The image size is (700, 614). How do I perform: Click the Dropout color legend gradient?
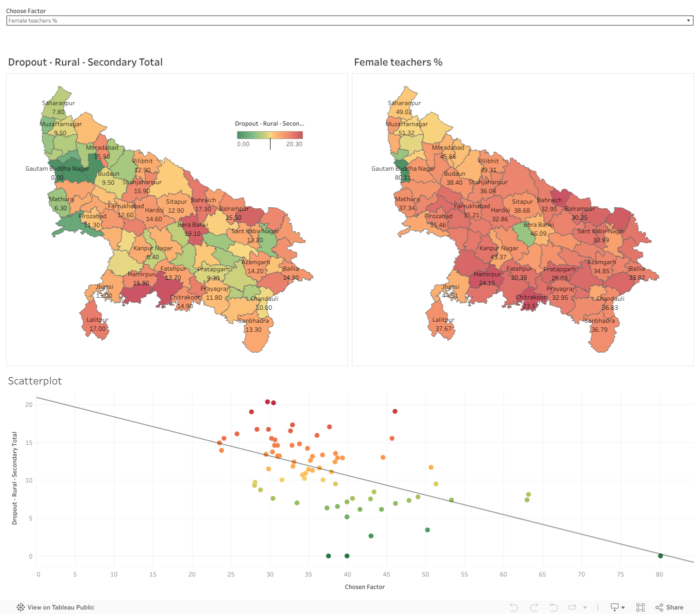pyautogui.click(x=270, y=135)
